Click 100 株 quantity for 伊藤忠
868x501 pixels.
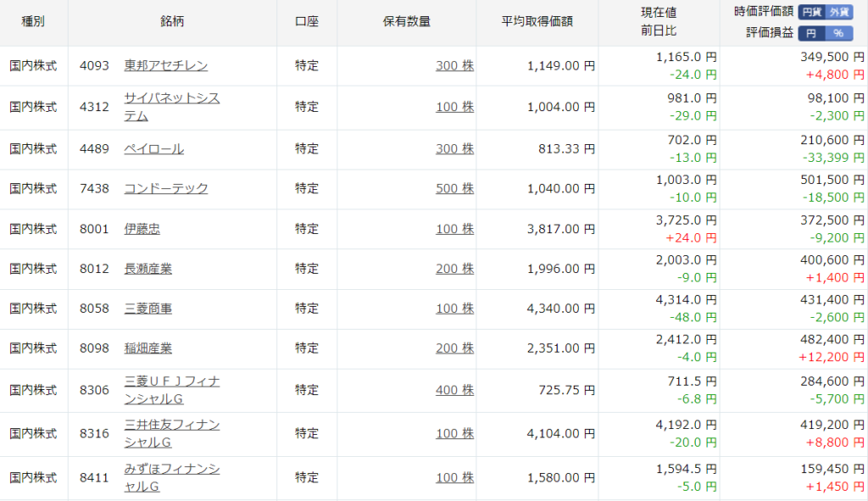tap(455, 229)
